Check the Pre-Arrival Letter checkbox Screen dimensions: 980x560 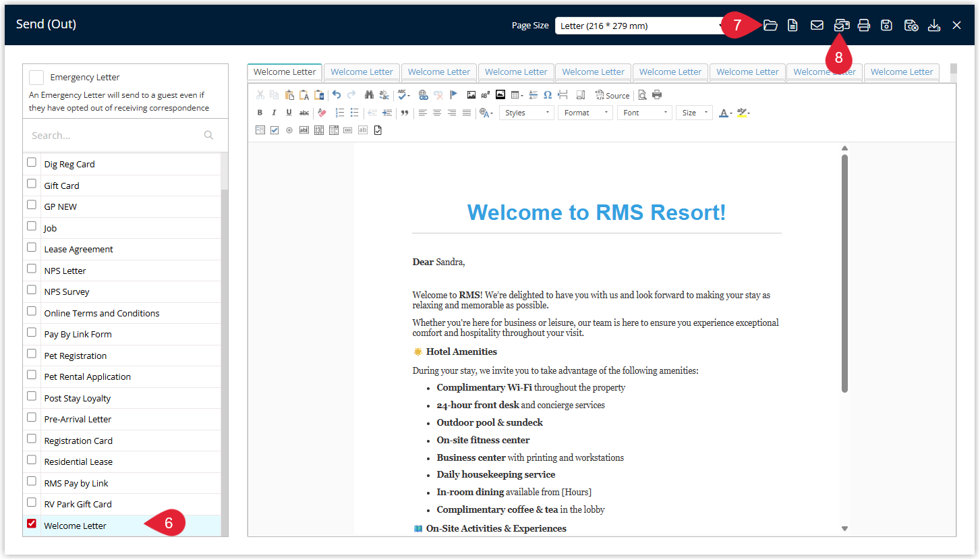[x=32, y=418]
